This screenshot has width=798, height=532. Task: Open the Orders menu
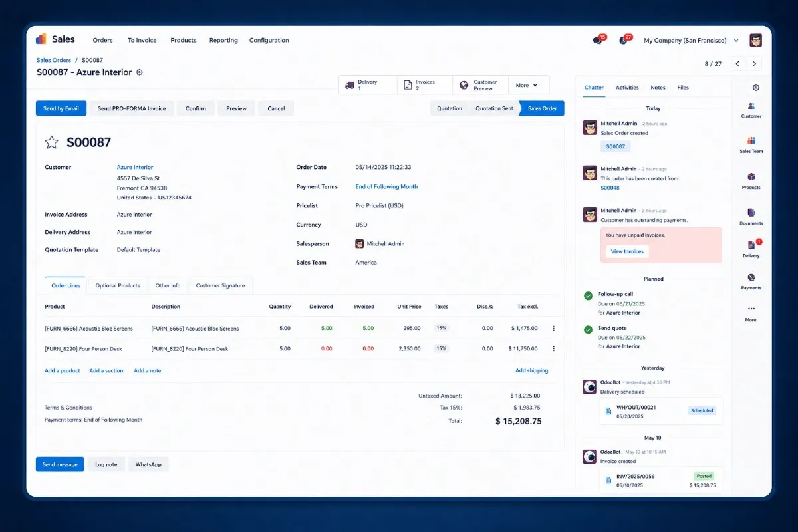coord(102,40)
